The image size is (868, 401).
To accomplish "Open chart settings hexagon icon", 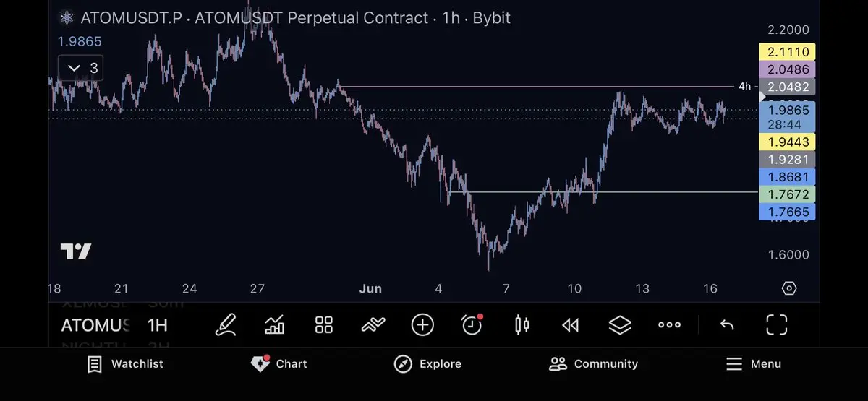I will (789, 288).
